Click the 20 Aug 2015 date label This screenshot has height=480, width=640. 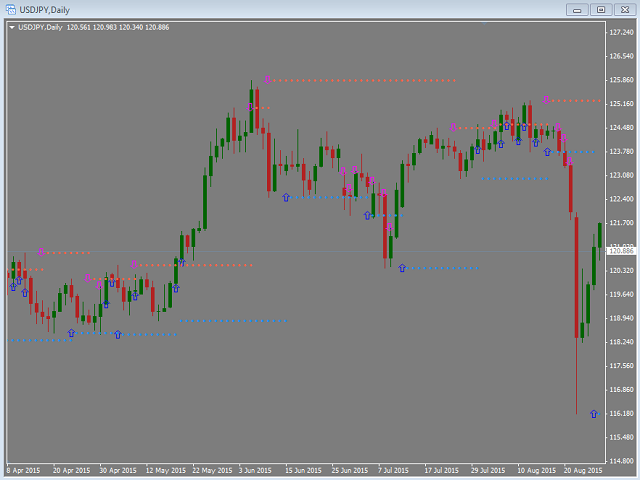pyautogui.click(x=583, y=470)
